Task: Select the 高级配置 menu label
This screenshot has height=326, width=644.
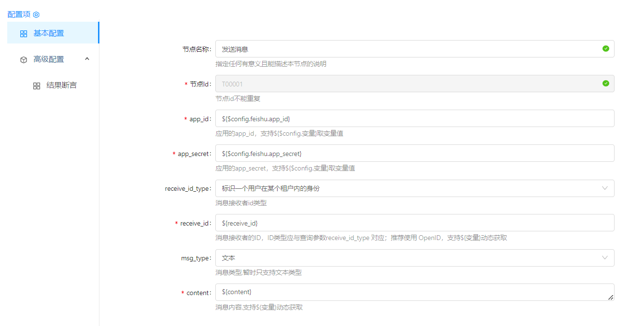Action: click(49, 59)
